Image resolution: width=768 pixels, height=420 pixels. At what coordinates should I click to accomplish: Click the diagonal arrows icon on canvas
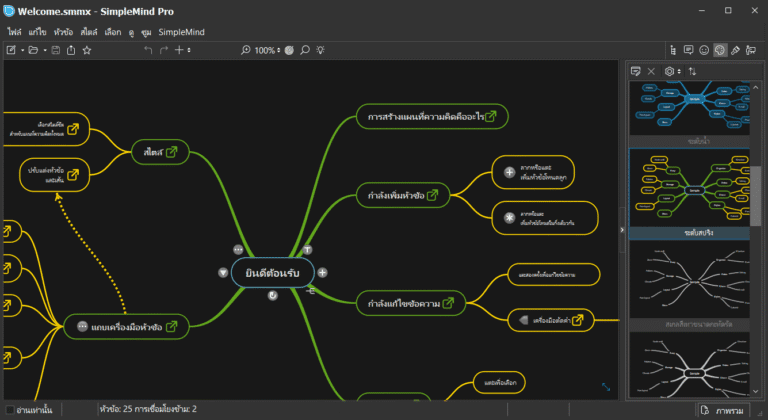point(606,387)
